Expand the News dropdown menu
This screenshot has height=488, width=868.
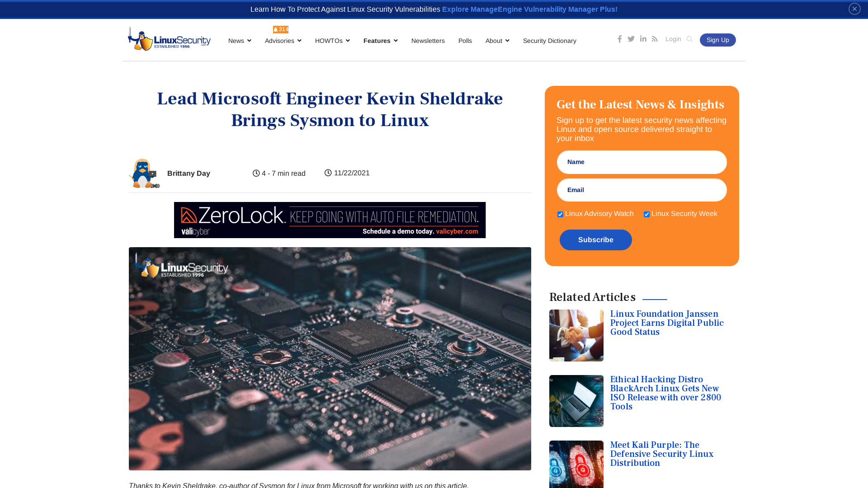[x=240, y=41]
